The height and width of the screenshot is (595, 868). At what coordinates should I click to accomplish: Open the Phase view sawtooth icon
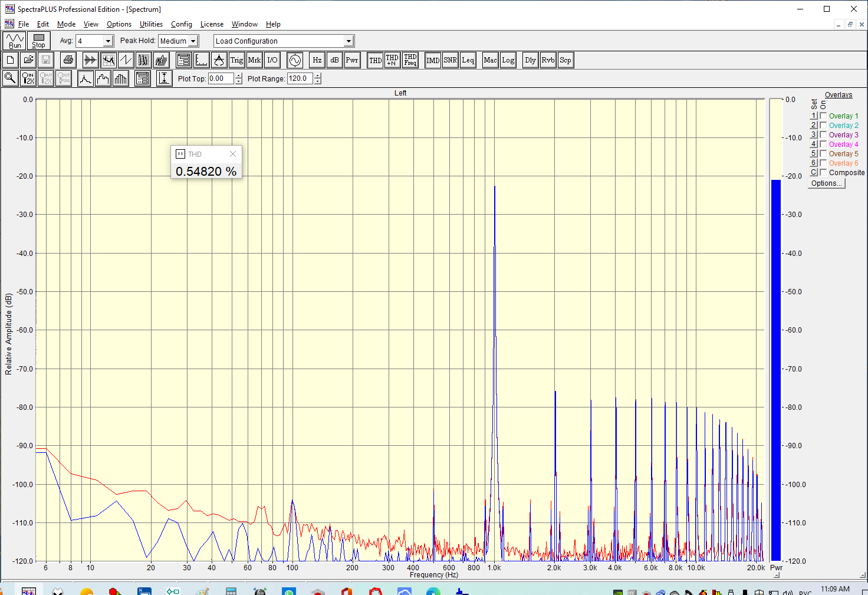126,60
